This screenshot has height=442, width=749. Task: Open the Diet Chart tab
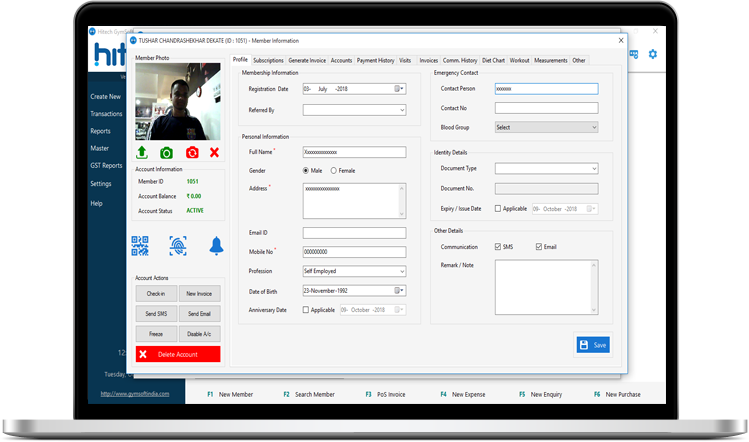pos(493,60)
